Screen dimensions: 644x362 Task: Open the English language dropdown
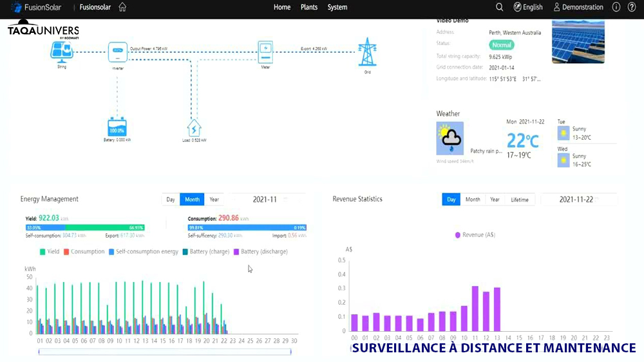click(x=528, y=7)
